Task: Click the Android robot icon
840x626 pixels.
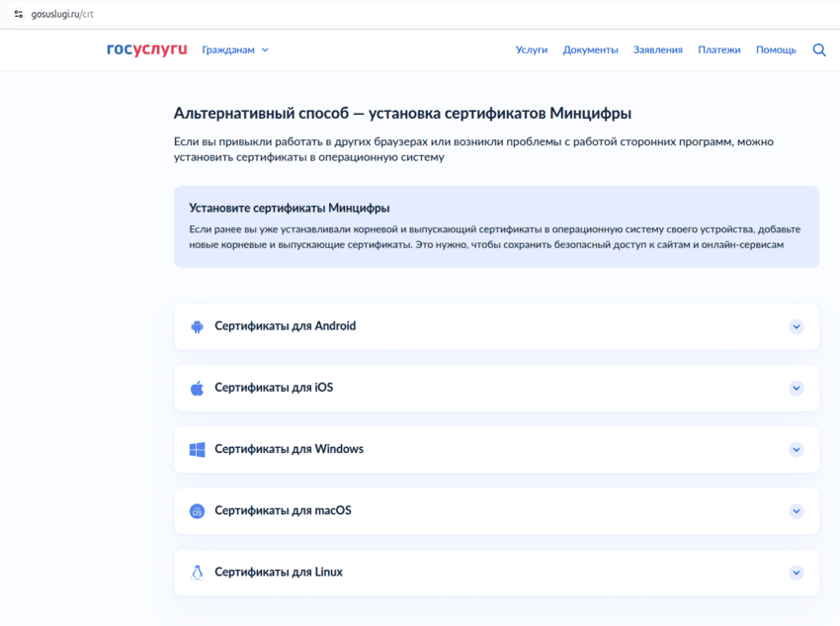Action: coord(197,326)
